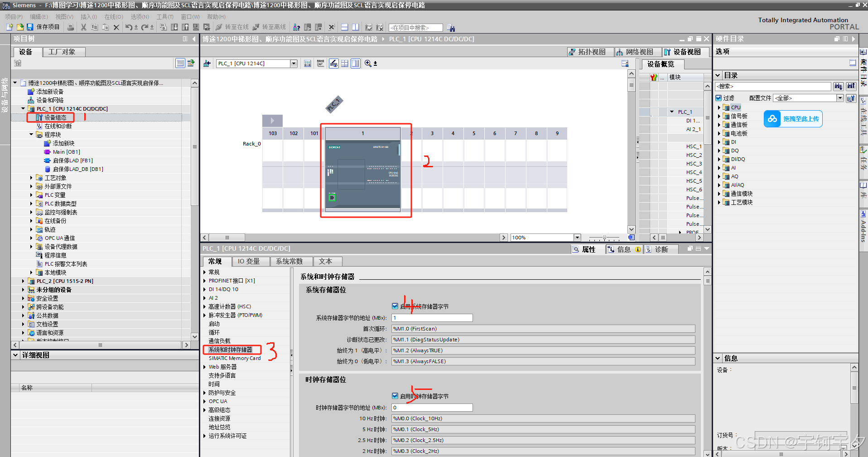The width and height of the screenshot is (868, 457).
Task: Click the new project icon in toolbar
Action: click(x=10, y=27)
